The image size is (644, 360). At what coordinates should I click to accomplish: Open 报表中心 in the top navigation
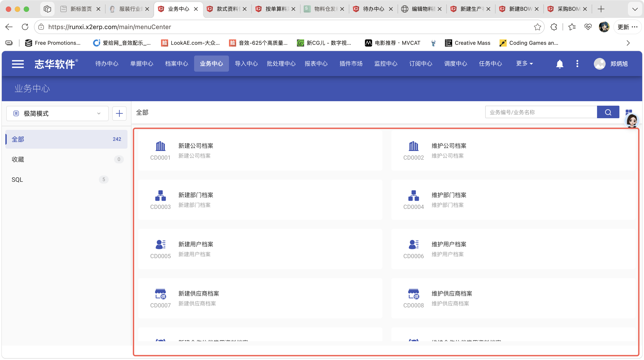click(x=316, y=64)
